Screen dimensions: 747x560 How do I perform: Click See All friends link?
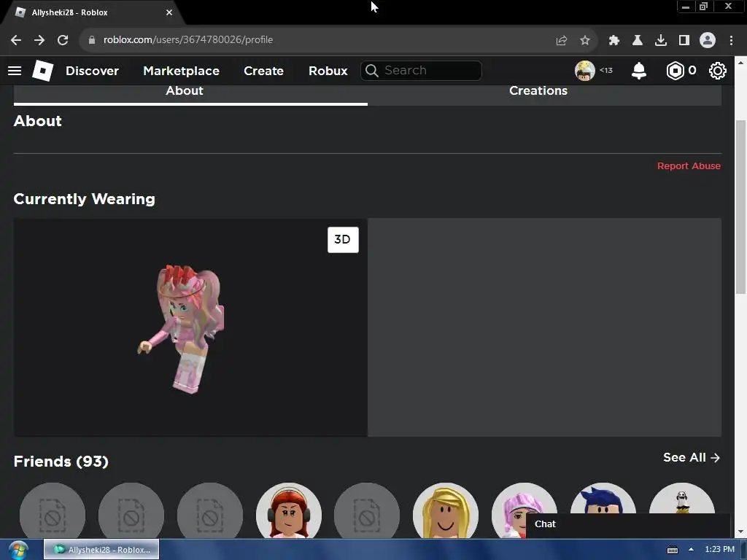(x=692, y=457)
